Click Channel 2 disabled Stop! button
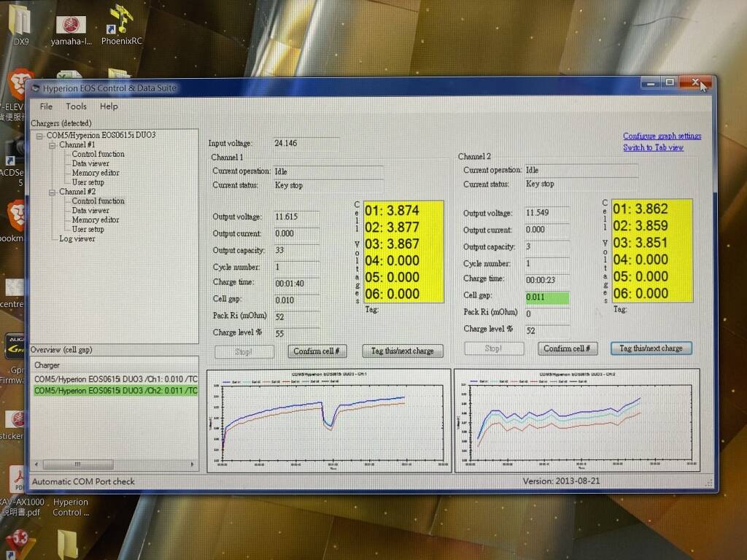The width and height of the screenshot is (747, 560). (x=494, y=349)
